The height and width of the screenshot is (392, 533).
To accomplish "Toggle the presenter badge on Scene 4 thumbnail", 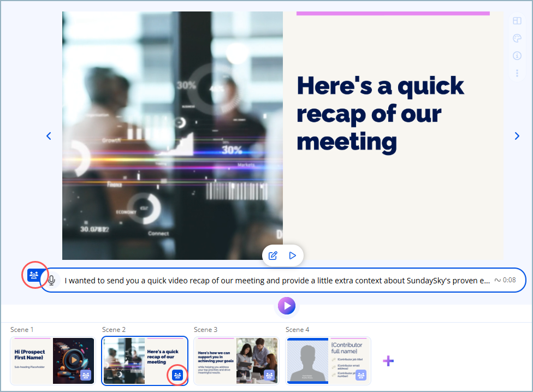I will pyautogui.click(x=360, y=375).
